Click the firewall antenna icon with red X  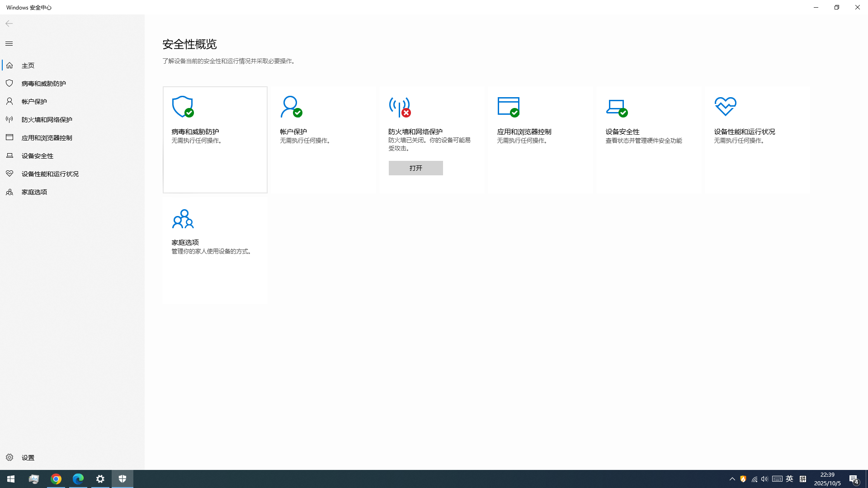point(399,107)
